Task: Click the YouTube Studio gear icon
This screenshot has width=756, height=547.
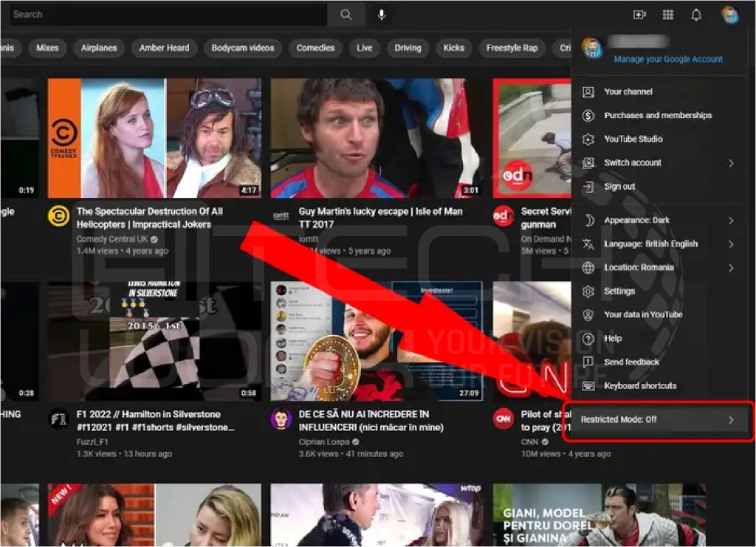Action: point(588,139)
